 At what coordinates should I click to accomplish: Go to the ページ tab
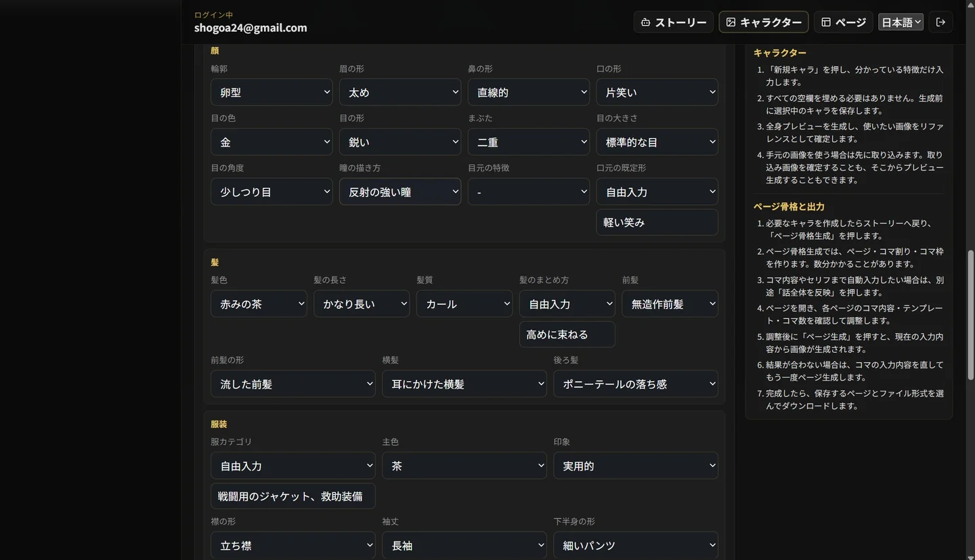pyautogui.click(x=844, y=22)
